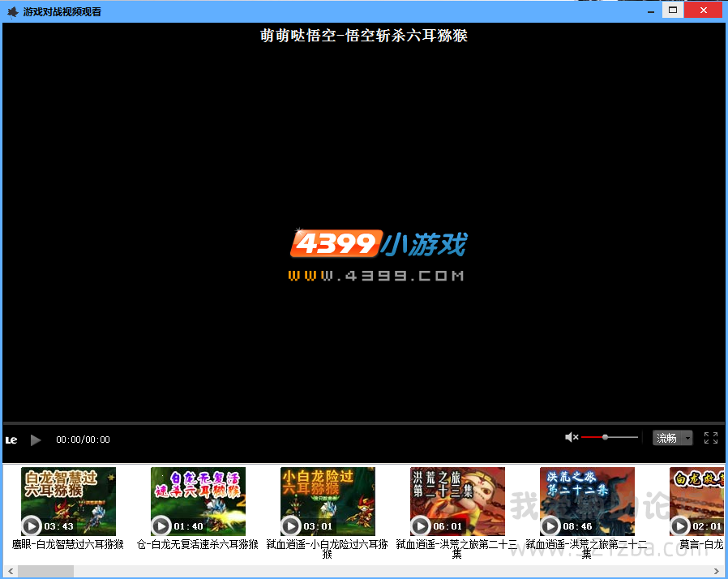Click title 弑血逍遥-洪荒之旅第二十三集
The height and width of the screenshot is (579, 728).
tap(457, 549)
